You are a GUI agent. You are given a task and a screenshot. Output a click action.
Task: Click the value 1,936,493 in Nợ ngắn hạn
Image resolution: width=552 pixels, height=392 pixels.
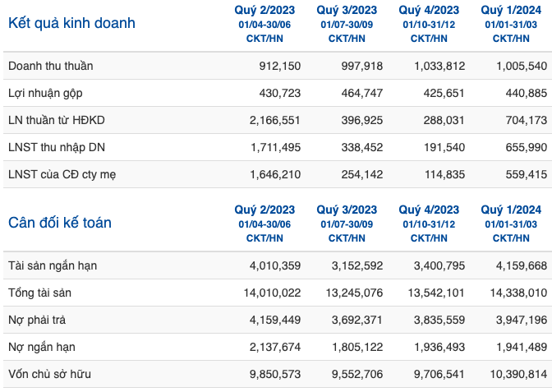[x=439, y=347]
